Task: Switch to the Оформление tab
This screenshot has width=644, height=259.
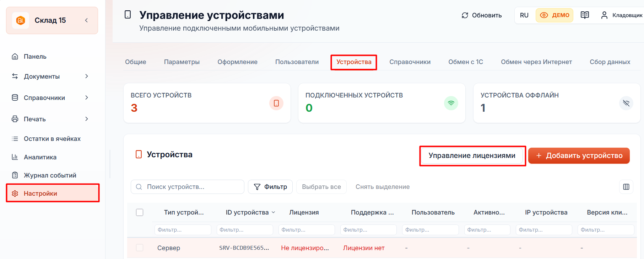Action: (238, 62)
